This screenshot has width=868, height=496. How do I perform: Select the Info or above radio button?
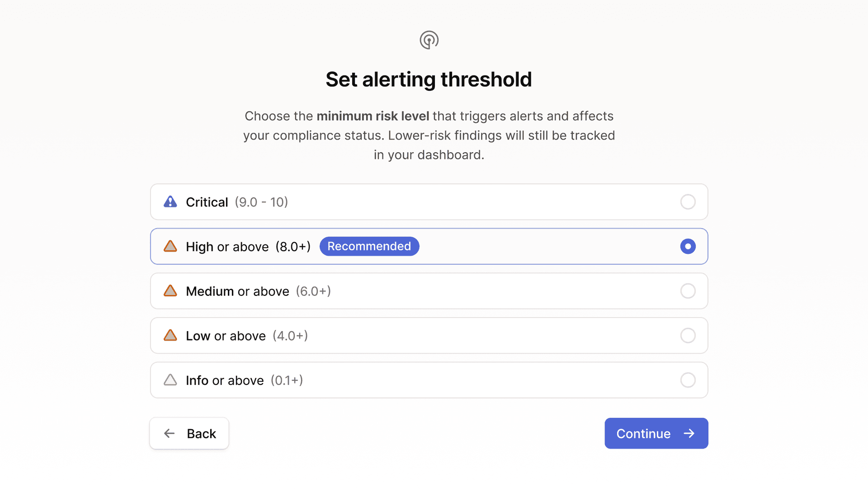tap(688, 380)
